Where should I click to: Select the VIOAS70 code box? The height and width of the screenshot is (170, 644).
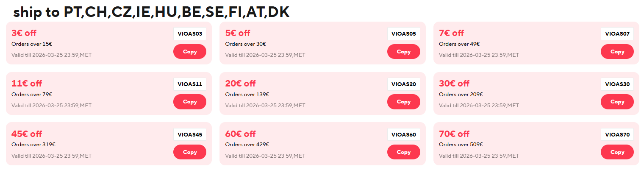click(617, 135)
